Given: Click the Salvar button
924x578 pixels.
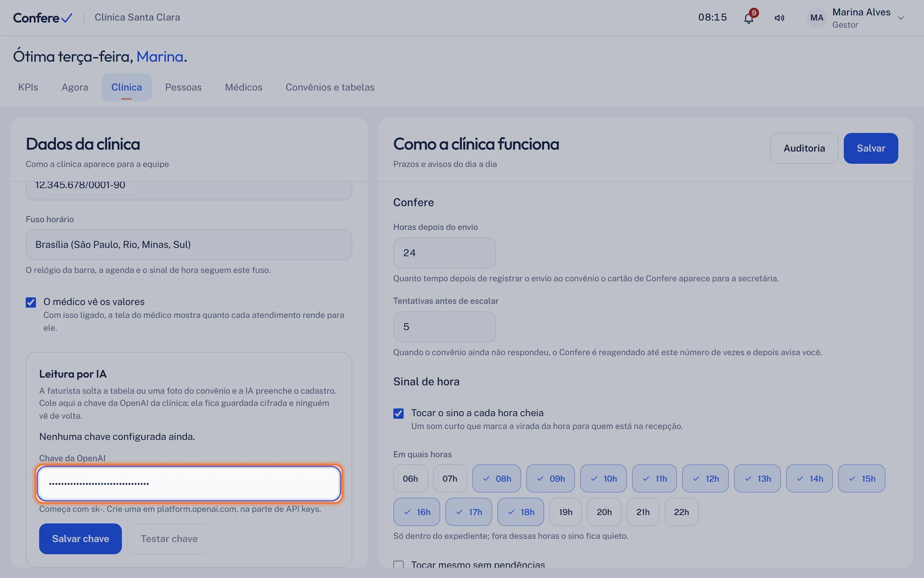Looking at the screenshot, I should 871,148.
